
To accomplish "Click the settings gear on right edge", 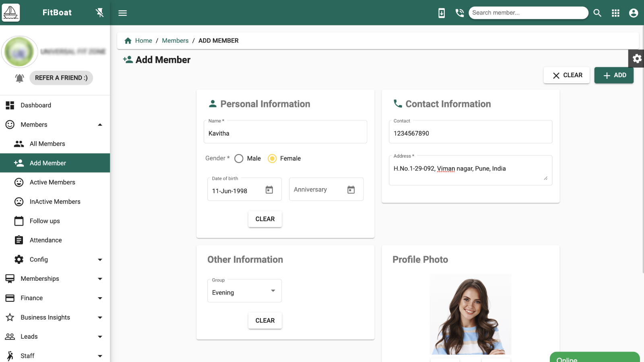I will coord(636,59).
